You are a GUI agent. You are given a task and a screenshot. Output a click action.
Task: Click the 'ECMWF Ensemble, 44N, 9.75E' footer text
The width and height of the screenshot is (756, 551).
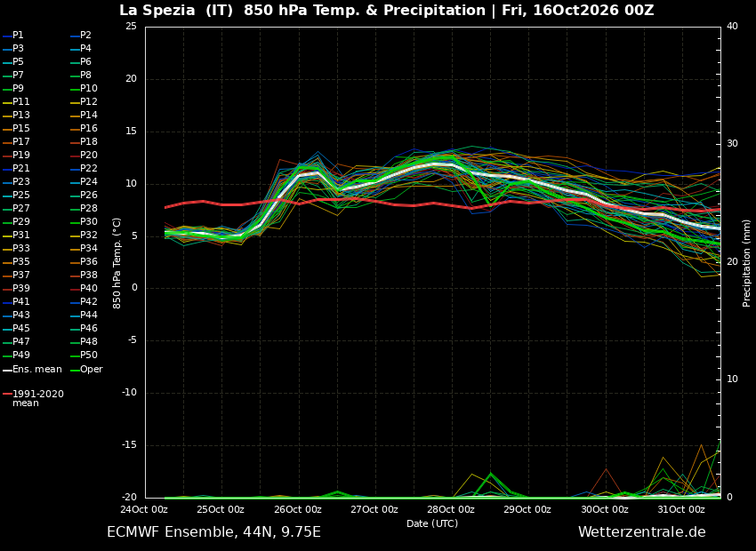(x=213, y=532)
